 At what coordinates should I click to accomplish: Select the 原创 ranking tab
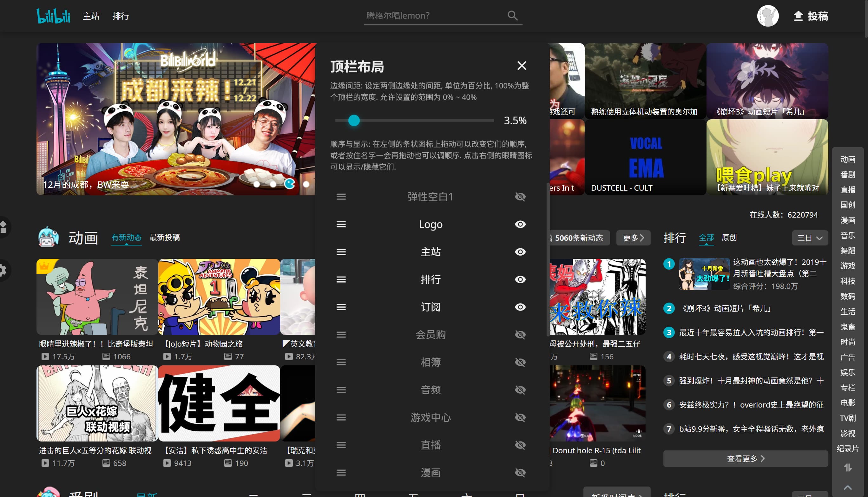(729, 237)
